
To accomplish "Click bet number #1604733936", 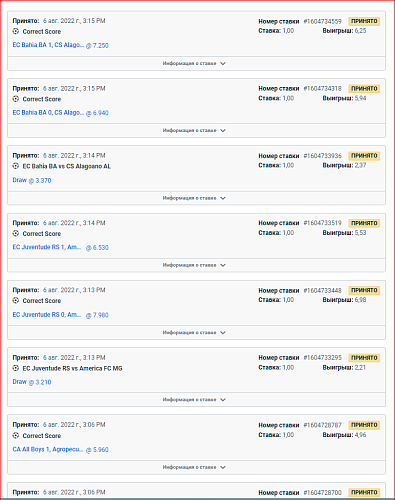I will tap(323, 156).
